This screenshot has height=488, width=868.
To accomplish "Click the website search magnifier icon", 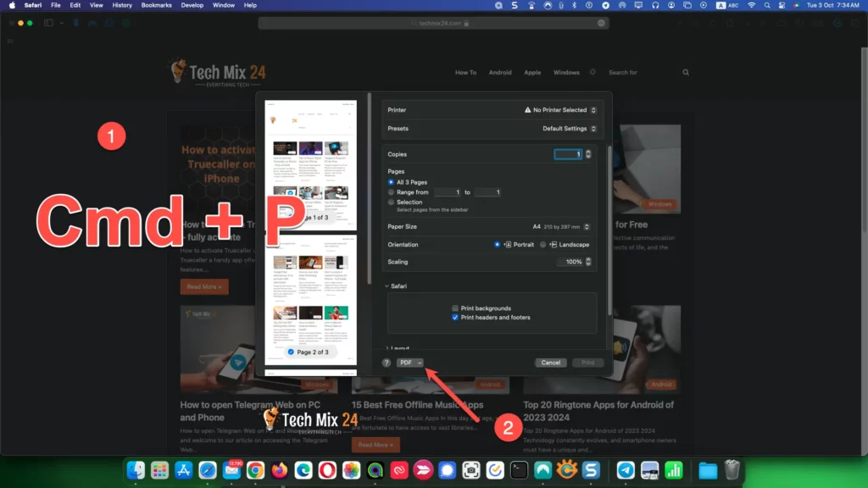I will tap(685, 73).
